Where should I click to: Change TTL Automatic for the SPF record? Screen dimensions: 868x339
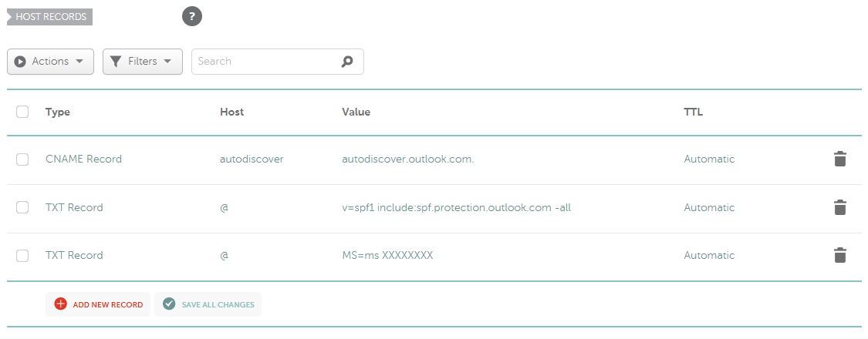[709, 207]
